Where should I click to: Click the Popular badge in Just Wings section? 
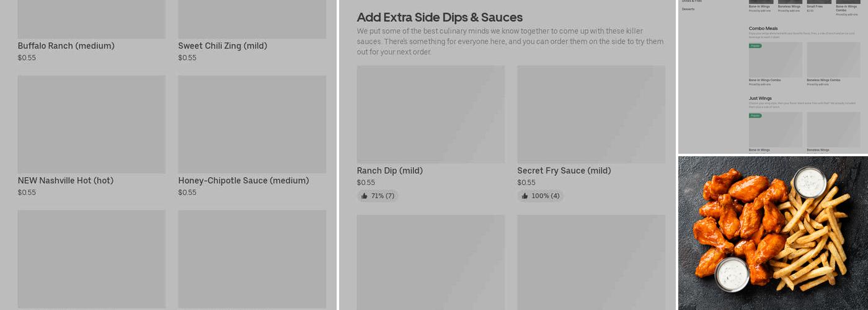pos(755,115)
